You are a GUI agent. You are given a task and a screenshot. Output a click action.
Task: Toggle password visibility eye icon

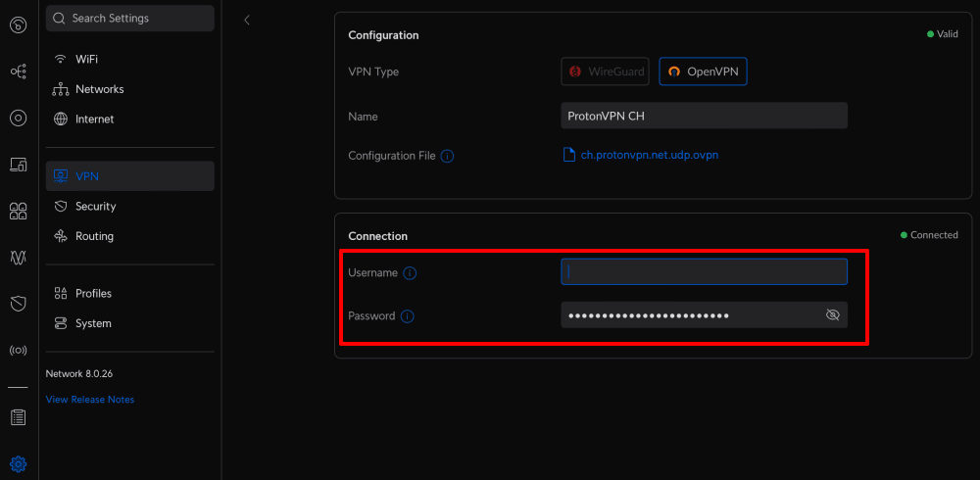click(832, 315)
